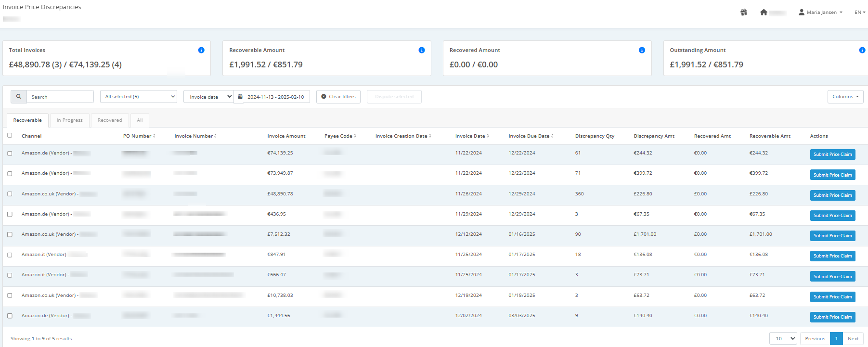Go to Next page
868x347 pixels.
853,339
